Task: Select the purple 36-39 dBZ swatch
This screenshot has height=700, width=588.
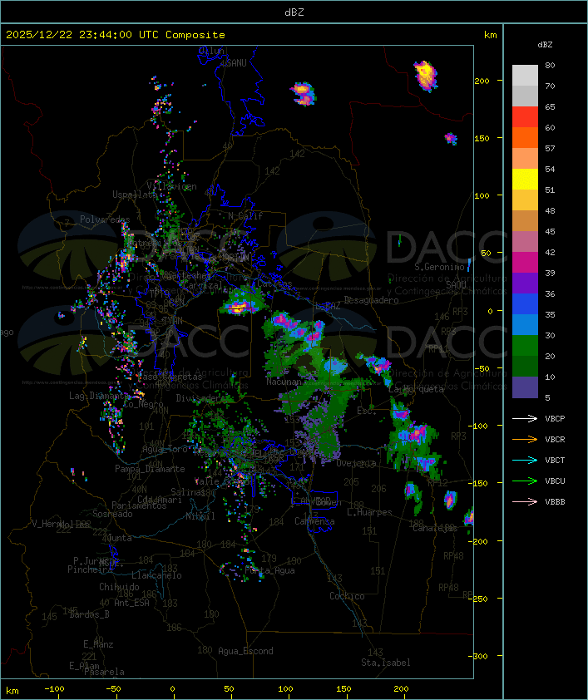Action: 525,283
